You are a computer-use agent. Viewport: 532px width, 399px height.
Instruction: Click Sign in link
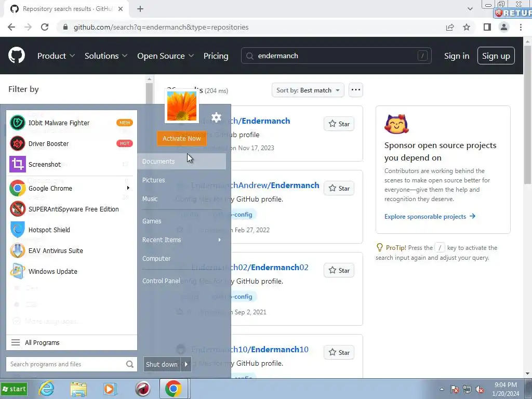457,56
